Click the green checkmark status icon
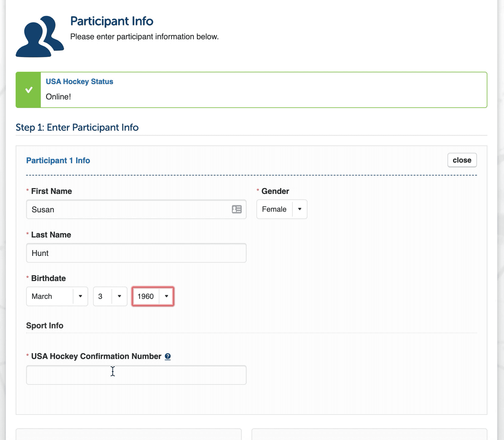 click(29, 90)
